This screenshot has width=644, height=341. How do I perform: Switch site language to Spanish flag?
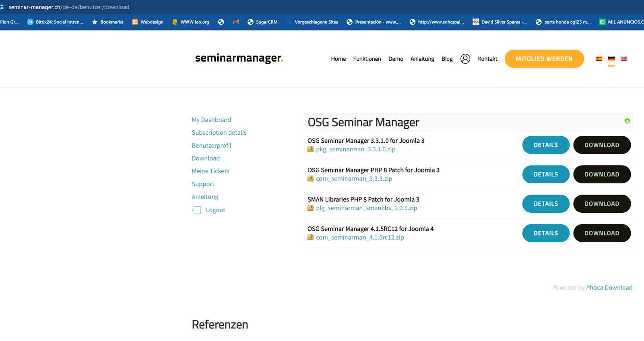599,59
